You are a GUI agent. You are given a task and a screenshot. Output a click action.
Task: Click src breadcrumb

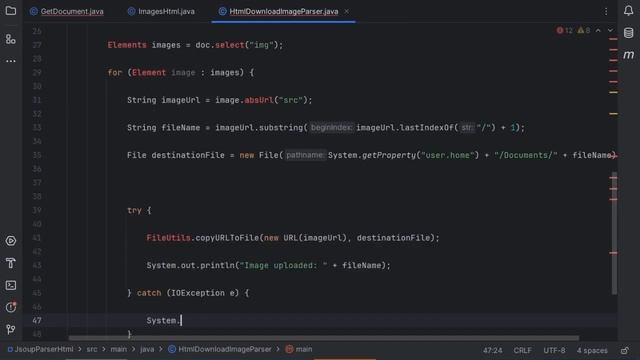92,349
